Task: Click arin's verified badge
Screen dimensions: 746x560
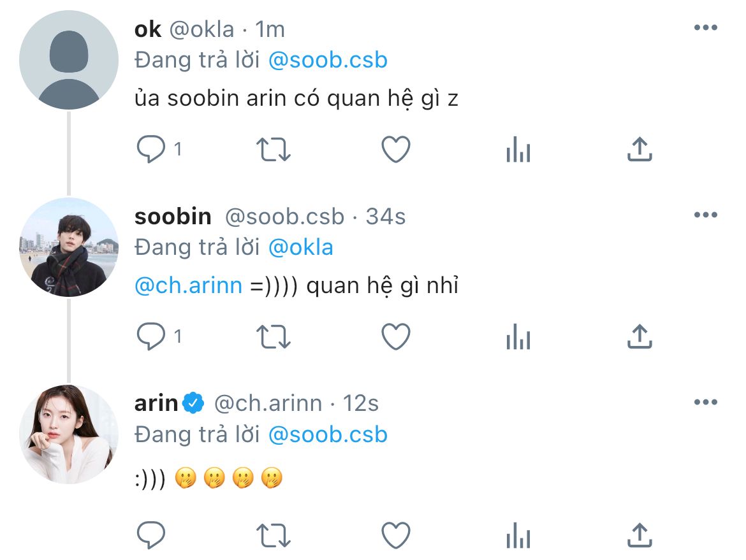Action: pos(193,403)
